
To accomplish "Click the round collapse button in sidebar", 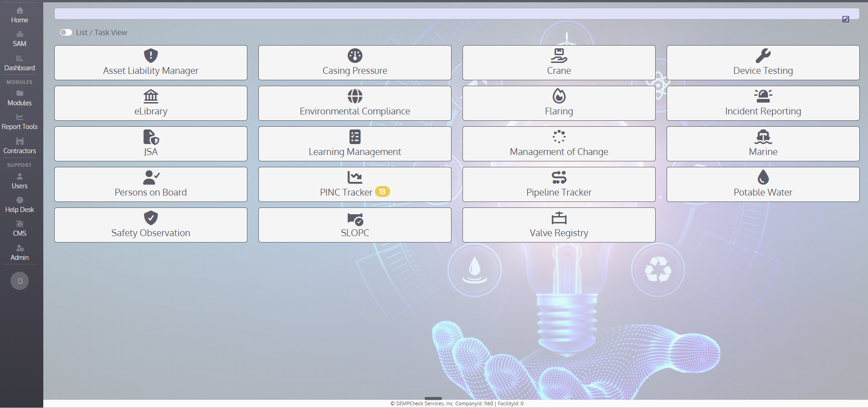I will [x=20, y=281].
